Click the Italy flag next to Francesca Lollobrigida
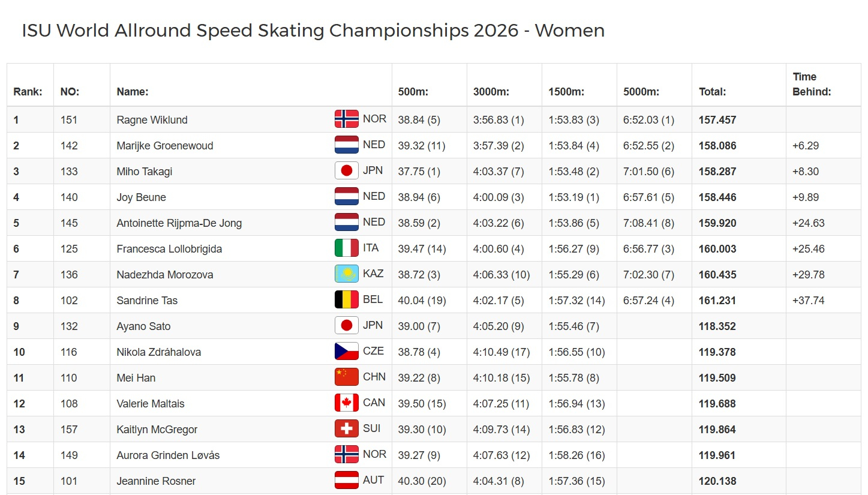Screen dimensions: 868x495 point(347,248)
